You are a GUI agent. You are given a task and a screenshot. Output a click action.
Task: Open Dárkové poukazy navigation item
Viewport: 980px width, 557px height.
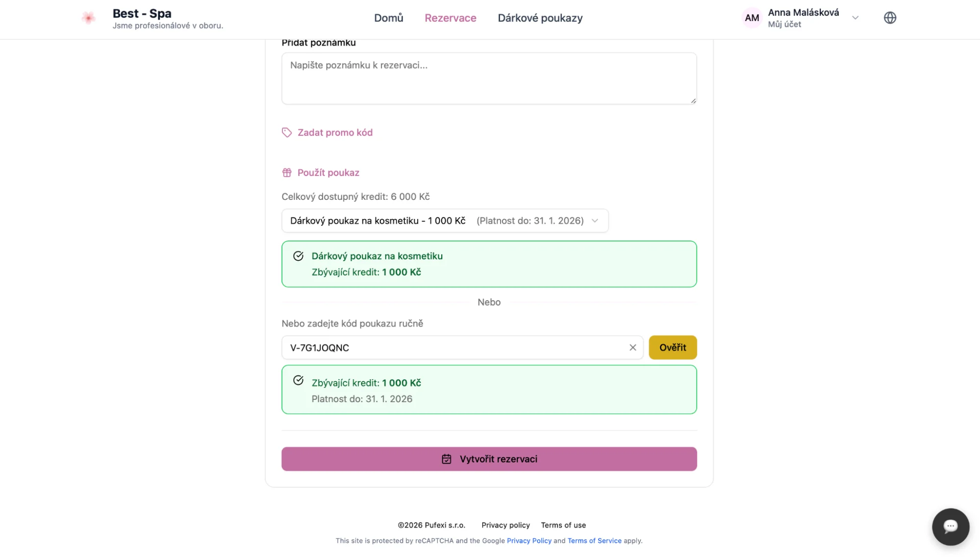540,18
